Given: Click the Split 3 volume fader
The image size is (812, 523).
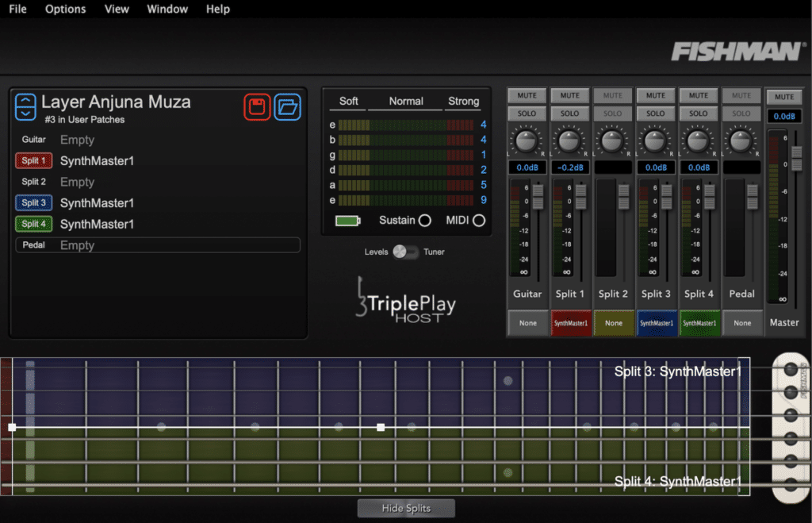Looking at the screenshot, I should point(667,197).
